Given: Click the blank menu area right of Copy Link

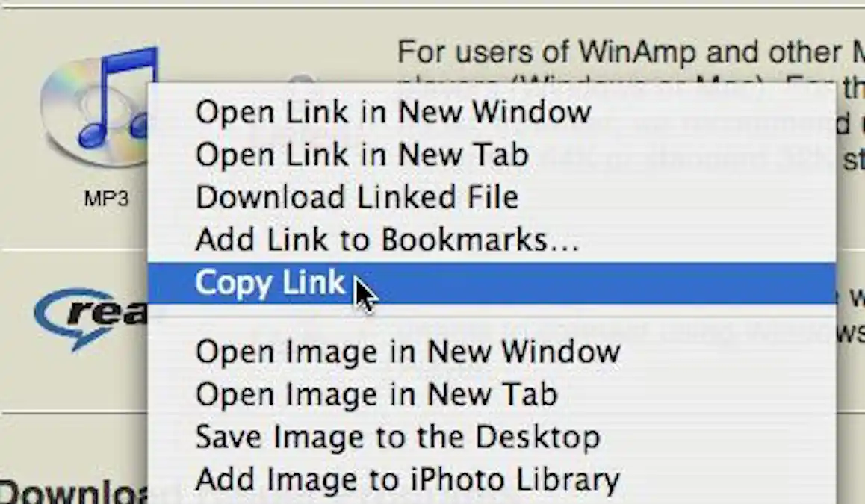Looking at the screenshot, I should [x=598, y=283].
